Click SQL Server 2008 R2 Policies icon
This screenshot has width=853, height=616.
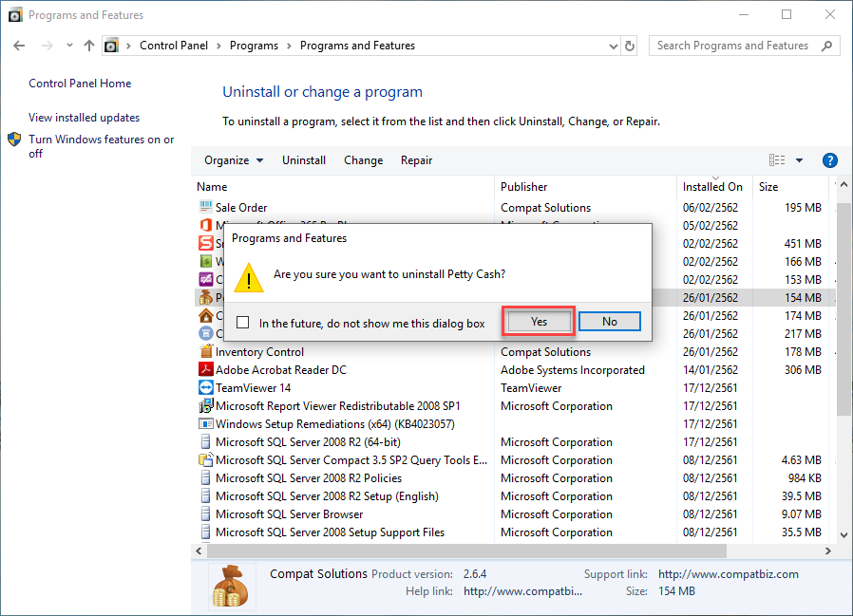tap(205, 478)
